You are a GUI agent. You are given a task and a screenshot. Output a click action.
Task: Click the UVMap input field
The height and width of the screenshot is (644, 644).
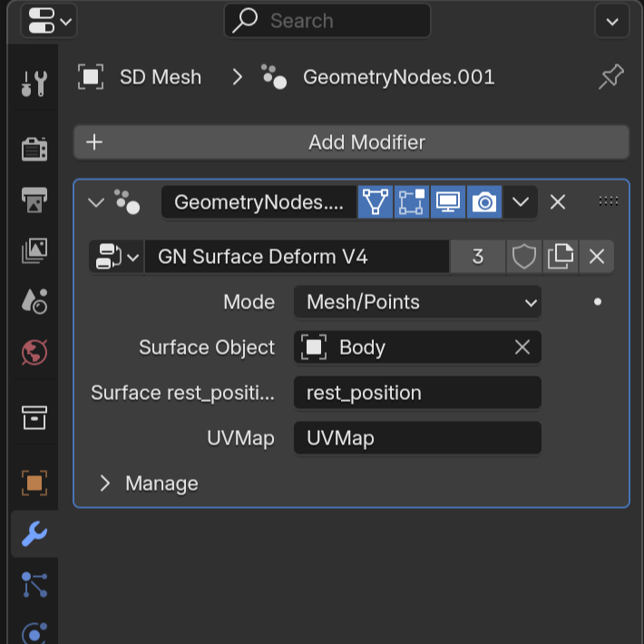(x=417, y=438)
